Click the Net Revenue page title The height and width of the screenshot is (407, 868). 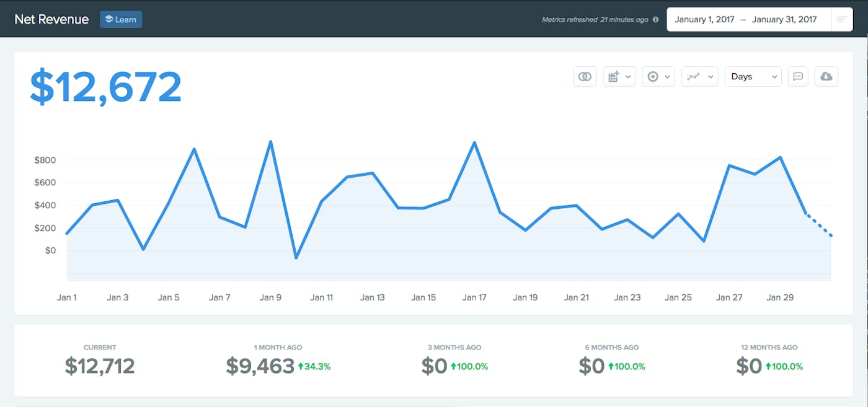(x=51, y=19)
